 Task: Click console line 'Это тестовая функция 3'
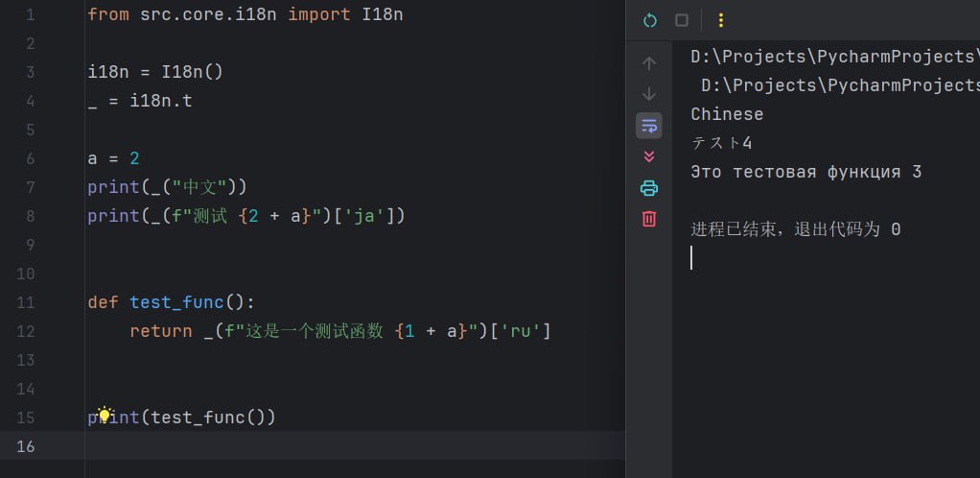click(x=806, y=172)
